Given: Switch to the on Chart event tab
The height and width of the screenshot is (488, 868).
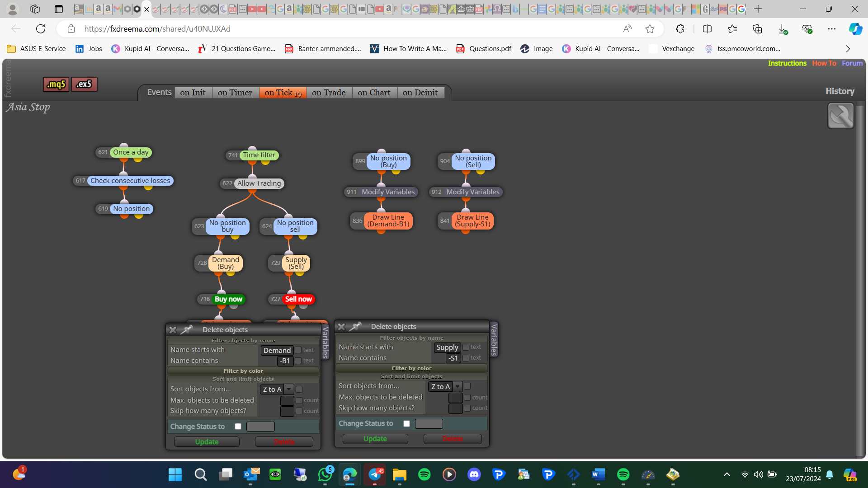Looking at the screenshot, I should tap(374, 93).
